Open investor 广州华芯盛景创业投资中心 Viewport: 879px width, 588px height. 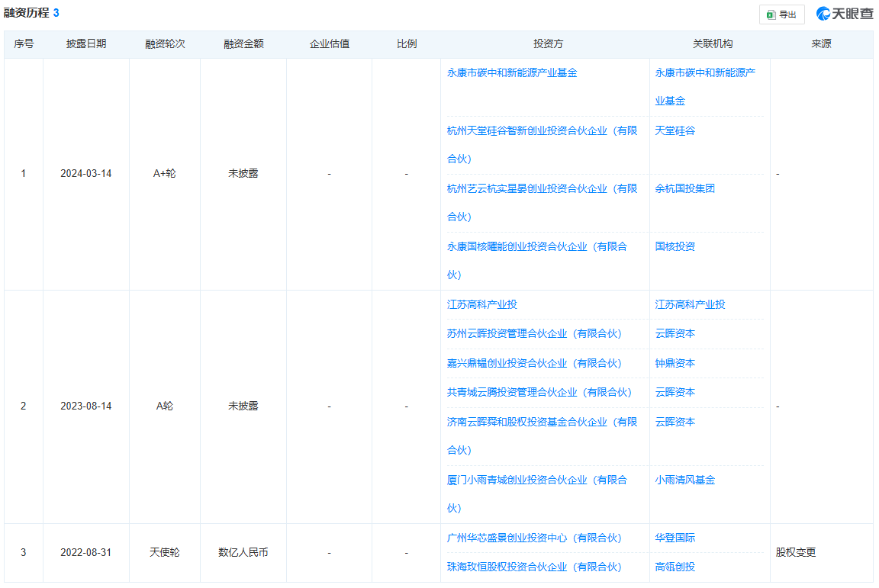(534, 538)
